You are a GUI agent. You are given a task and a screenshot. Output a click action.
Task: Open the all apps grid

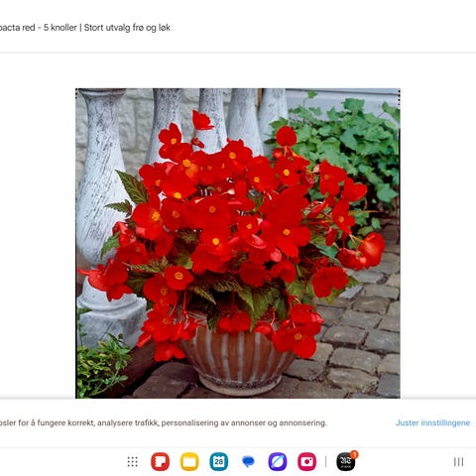pyautogui.click(x=133, y=462)
